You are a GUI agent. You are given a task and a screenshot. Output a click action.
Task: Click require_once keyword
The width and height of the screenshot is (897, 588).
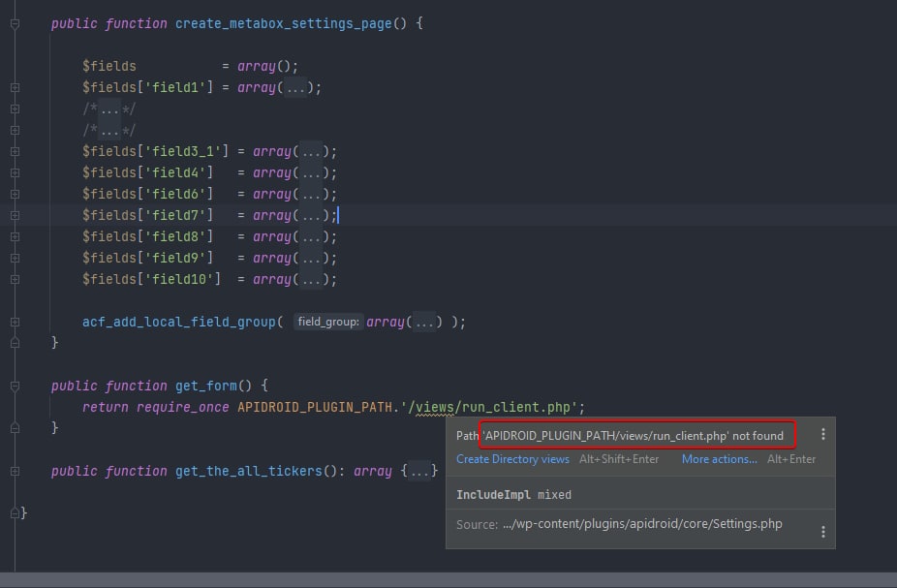182,407
